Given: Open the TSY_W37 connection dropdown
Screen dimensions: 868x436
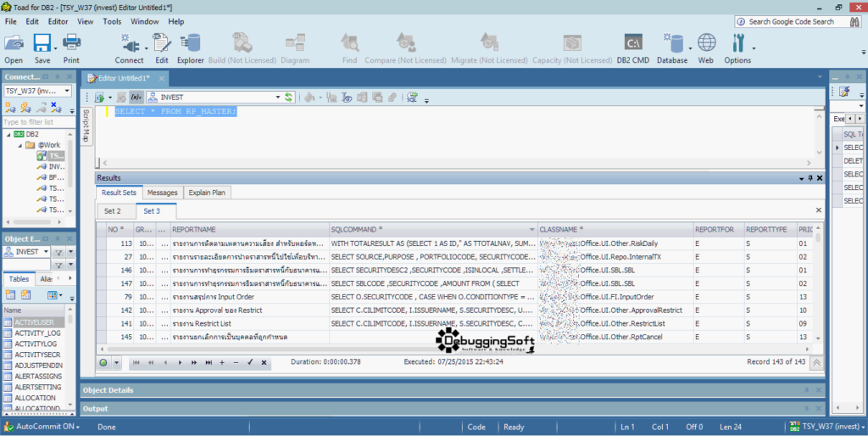Looking at the screenshot, I should [67, 90].
